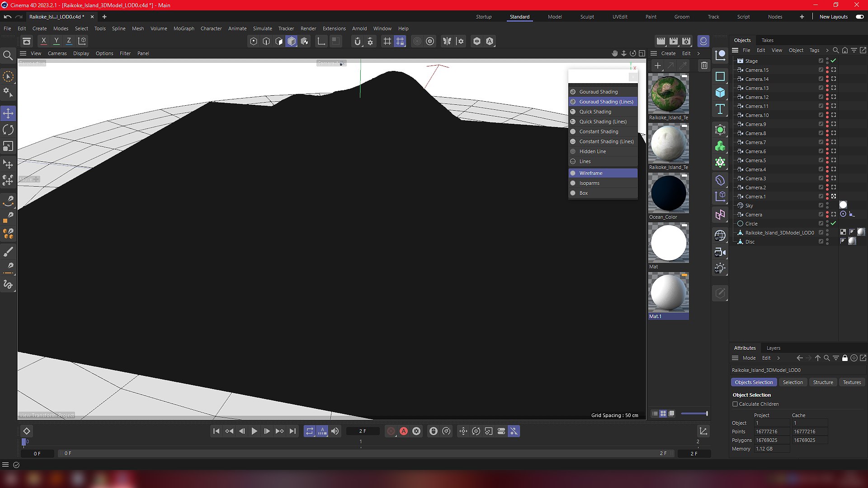Select the Ocean_Color material thumbnail

pos(668,193)
